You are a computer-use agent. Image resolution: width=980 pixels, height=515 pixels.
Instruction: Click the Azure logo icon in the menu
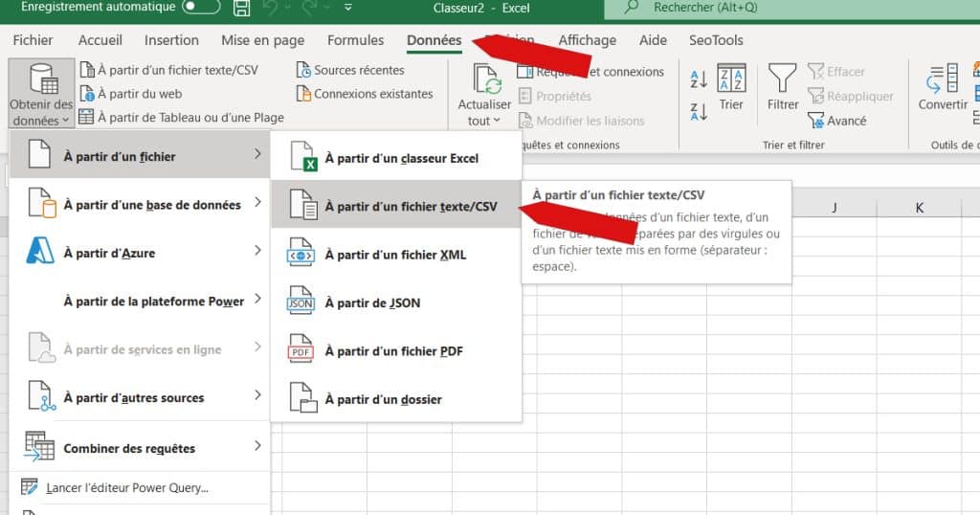(x=40, y=251)
